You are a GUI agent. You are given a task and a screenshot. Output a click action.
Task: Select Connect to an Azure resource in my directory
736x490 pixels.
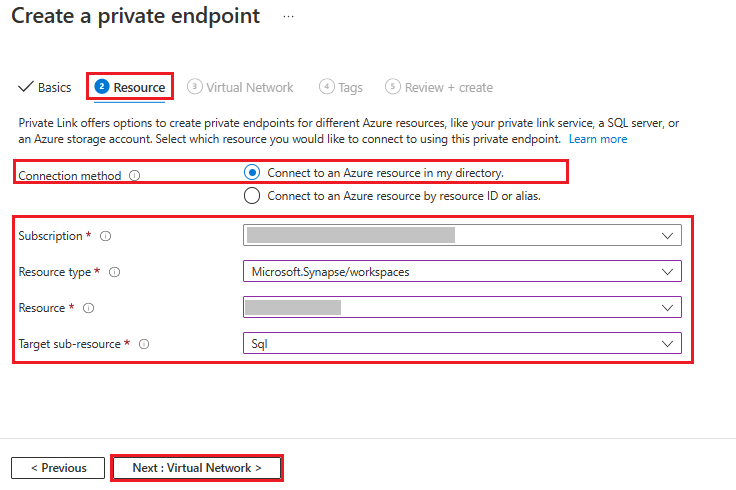[x=252, y=172]
